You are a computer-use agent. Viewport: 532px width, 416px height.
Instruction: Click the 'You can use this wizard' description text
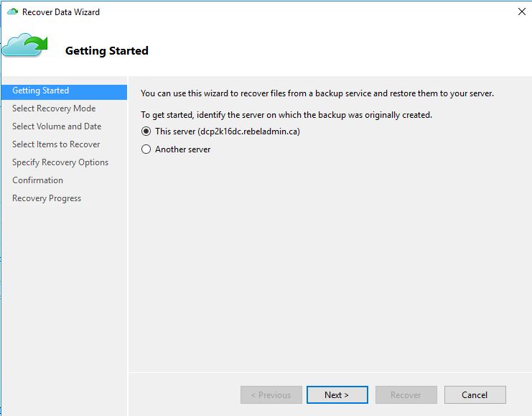click(x=317, y=93)
